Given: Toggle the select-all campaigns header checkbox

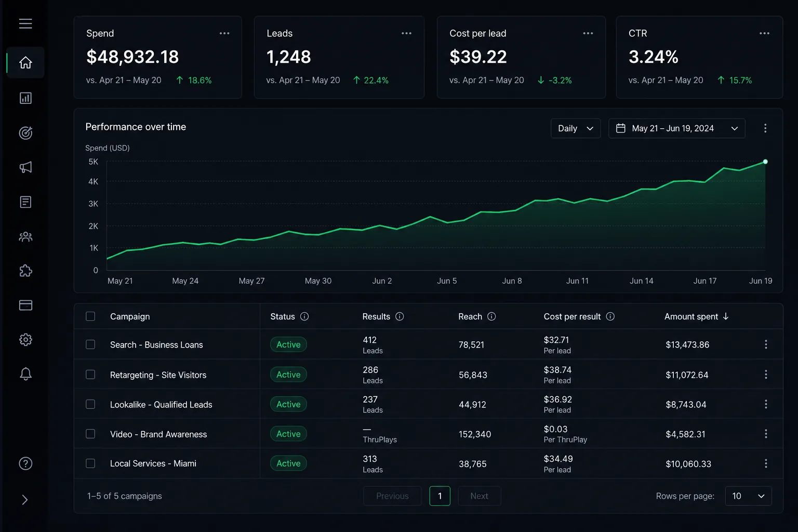Looking at the screenshot, I should 90,316.
